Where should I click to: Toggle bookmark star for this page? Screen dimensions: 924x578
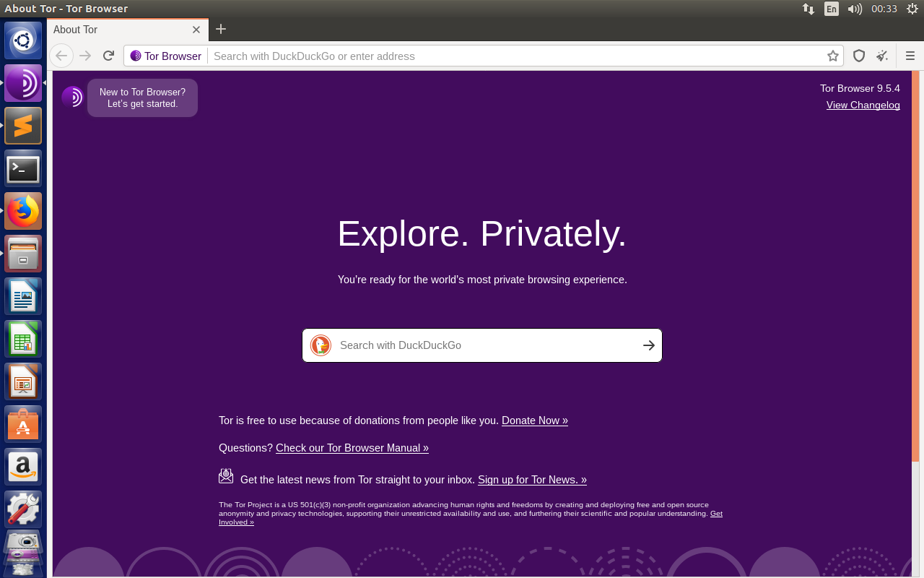833,56
